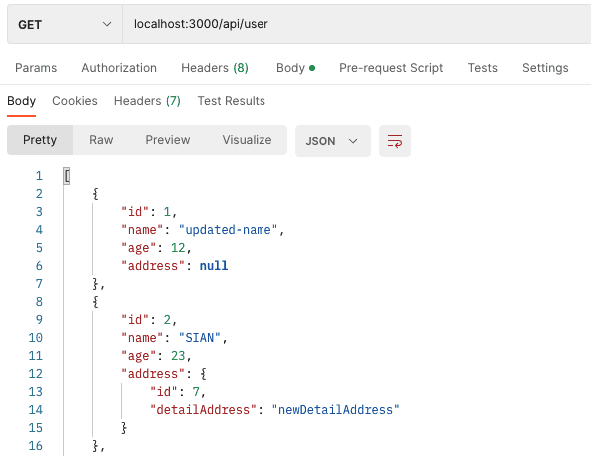
Task: Open the request Headers (8) tab
Action: pos(215,68)
